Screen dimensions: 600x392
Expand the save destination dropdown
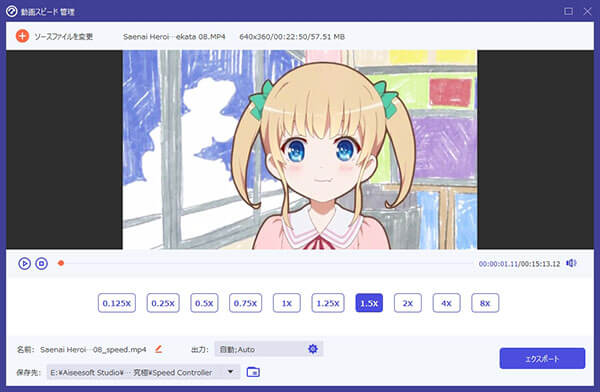[x=231, y=372]
